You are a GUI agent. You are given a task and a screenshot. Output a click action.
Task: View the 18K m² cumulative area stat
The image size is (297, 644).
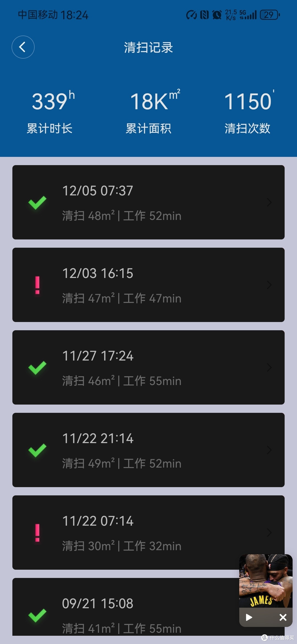pyautogui.click(x=148, y=112)
